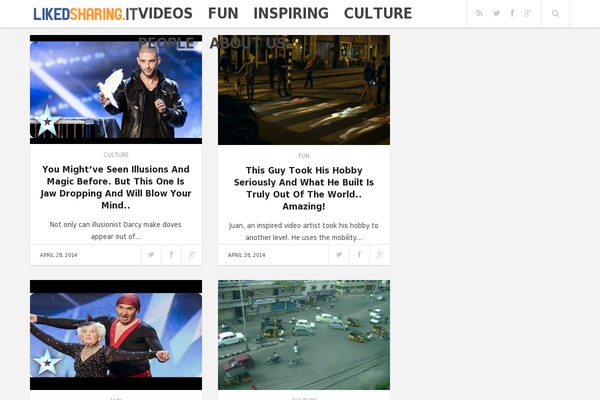Open the traffic intersection thumbnail

coord(304,335)
